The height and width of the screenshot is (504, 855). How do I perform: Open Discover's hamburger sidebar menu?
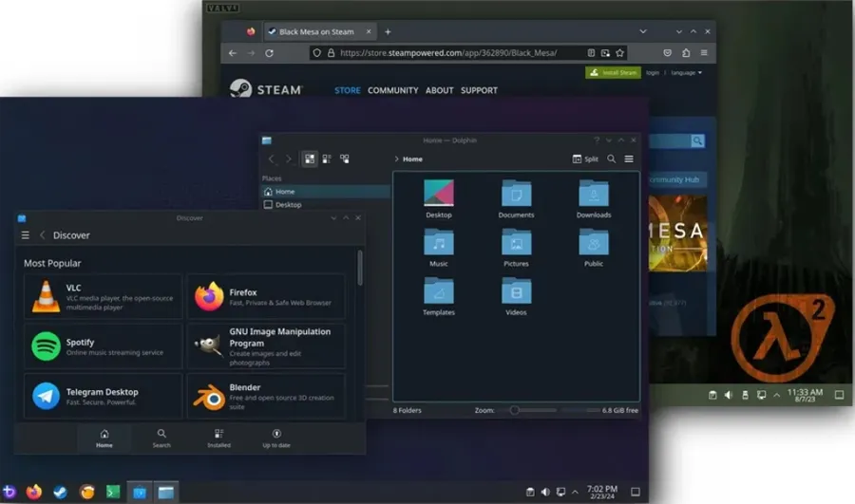25,234
